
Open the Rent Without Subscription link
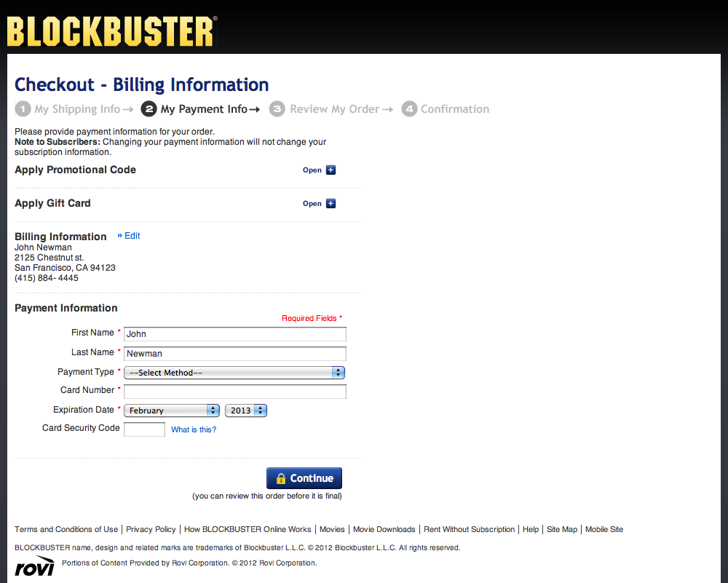[x=469, y=529]
